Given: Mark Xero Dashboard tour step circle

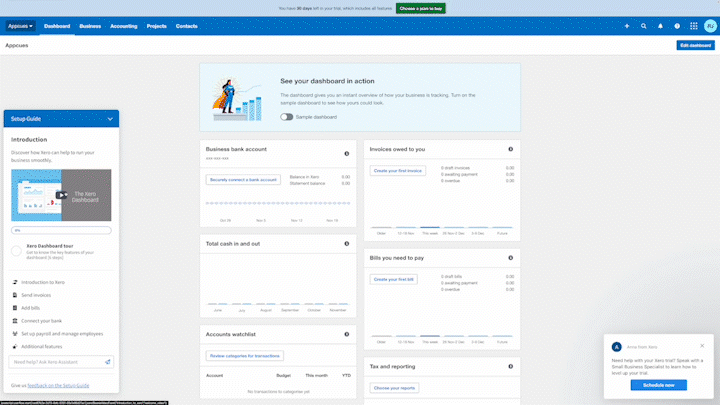Looking at the screenshot, I should [x=17, y=251].
